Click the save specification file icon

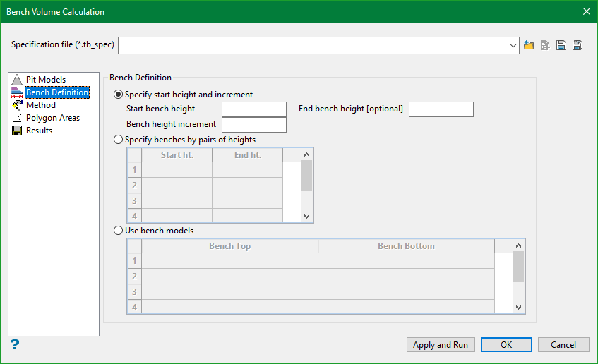click(x=561, y=46)
